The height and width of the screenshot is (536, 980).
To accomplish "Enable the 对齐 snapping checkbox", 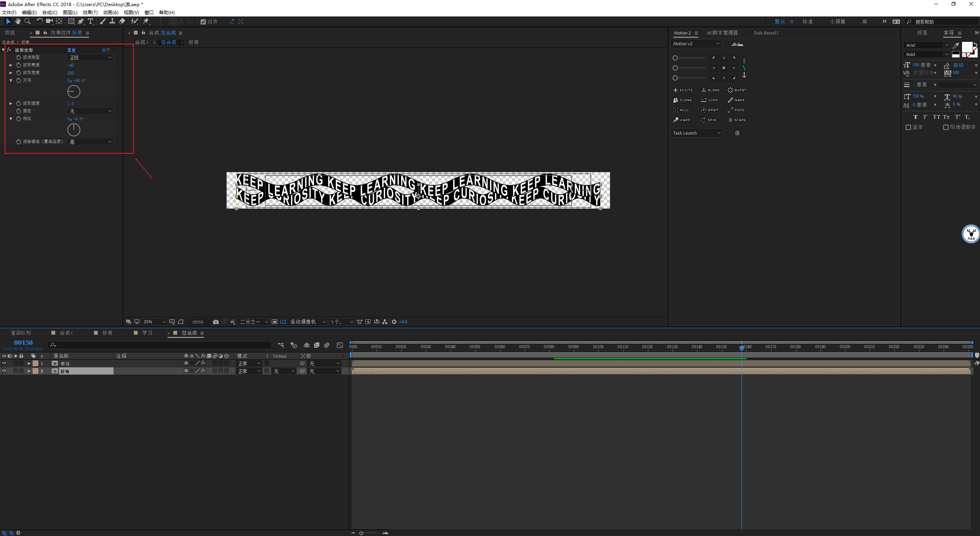I will click(x=203, y=22).
